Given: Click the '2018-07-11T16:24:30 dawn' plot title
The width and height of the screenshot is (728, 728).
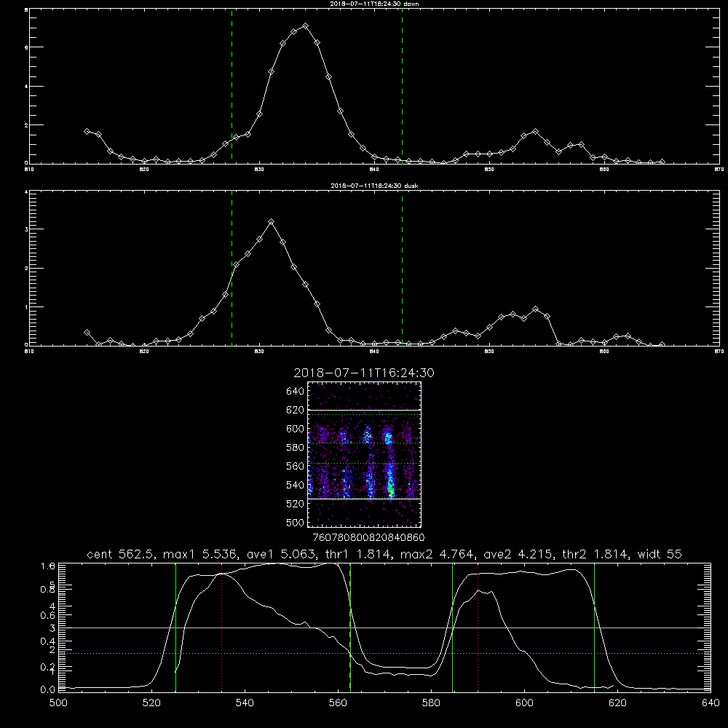Looking at the screenshot, I should pos(374,4).
